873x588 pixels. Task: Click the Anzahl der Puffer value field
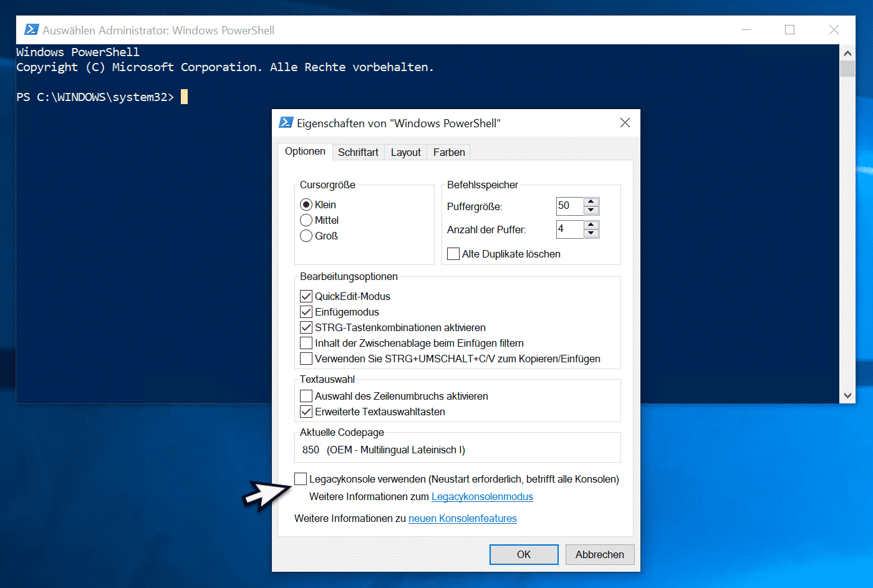coord(570,229)
